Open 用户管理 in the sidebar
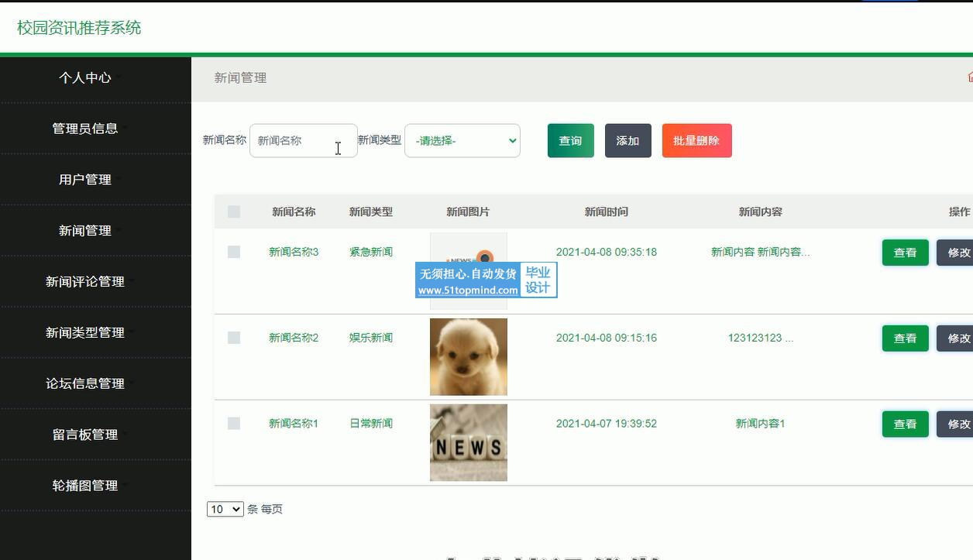 pyautogui.click(x=85, y=180)
